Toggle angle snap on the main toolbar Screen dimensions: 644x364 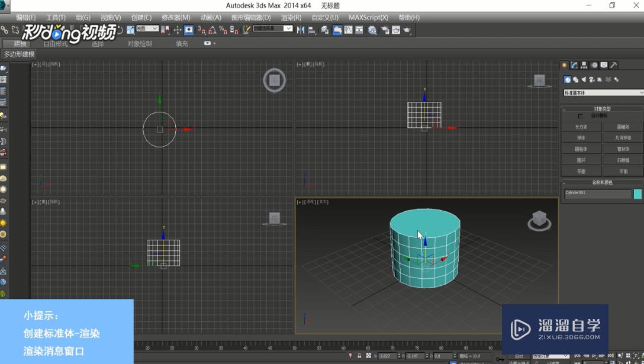212,30
